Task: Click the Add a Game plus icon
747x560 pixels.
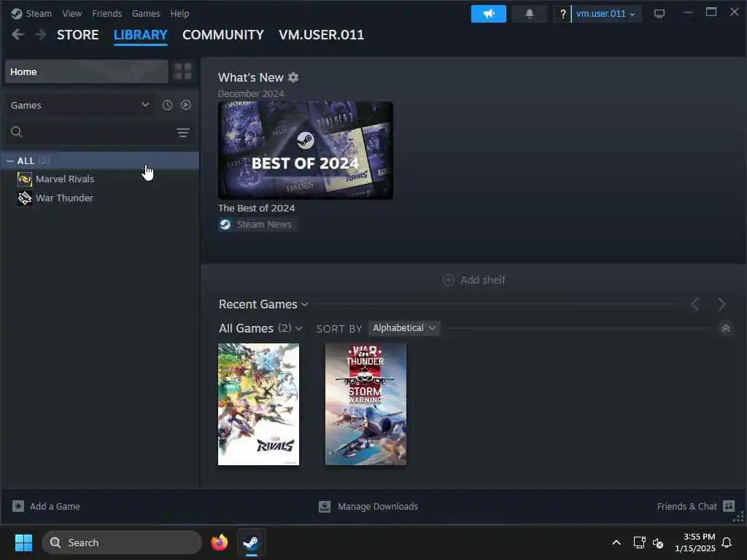Action: click(x=18, y=506)
